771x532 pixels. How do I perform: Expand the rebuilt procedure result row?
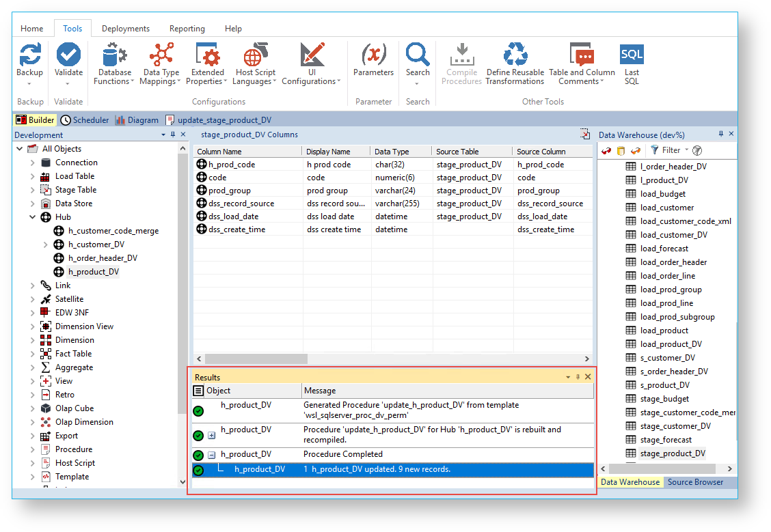[211, 435]
